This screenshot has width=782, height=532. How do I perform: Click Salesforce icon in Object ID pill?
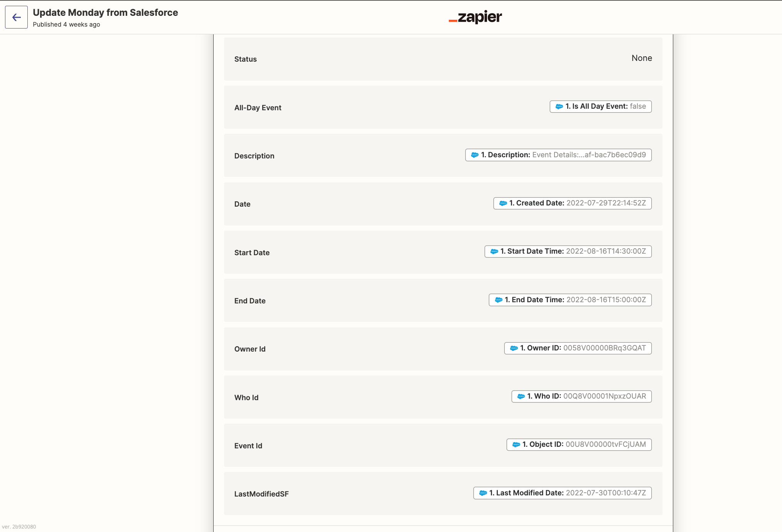[x=516, y=445]
